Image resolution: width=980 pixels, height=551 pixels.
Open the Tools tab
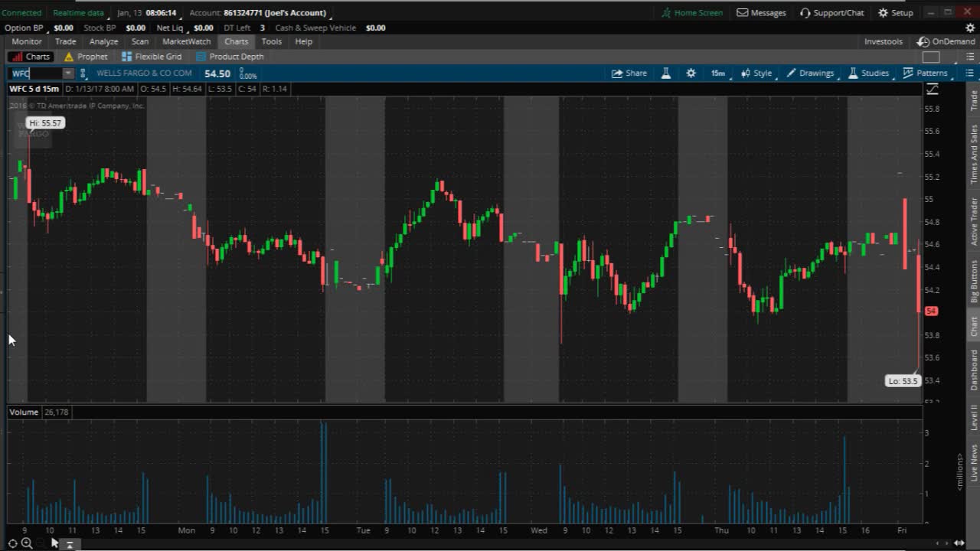271,41
